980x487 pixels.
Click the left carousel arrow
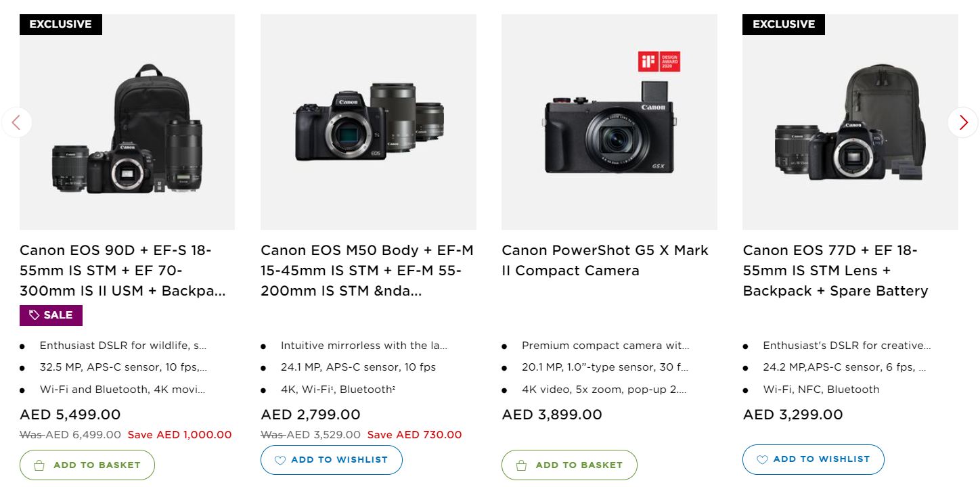pyautogui.click(x=17, y=122)
